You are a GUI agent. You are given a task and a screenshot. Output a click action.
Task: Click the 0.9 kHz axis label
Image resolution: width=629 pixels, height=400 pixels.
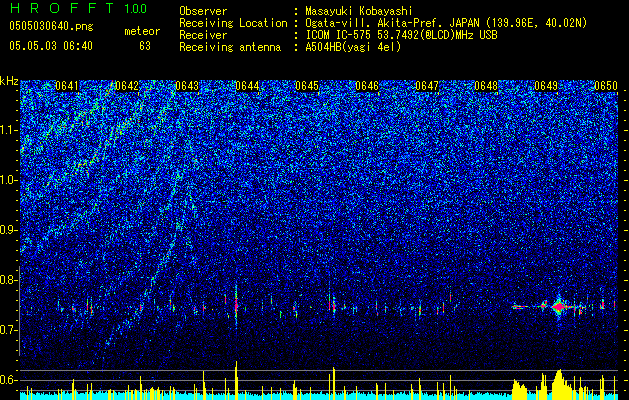tap(9, 230)
